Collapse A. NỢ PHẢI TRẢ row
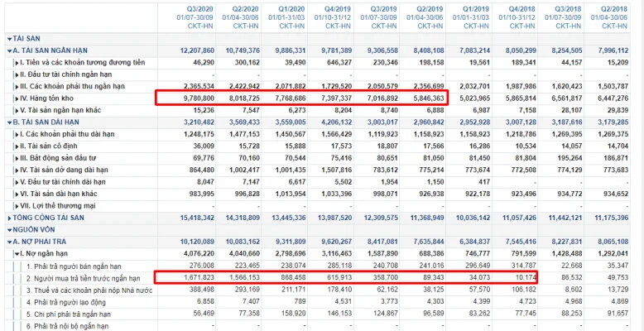 pos(9,242)
